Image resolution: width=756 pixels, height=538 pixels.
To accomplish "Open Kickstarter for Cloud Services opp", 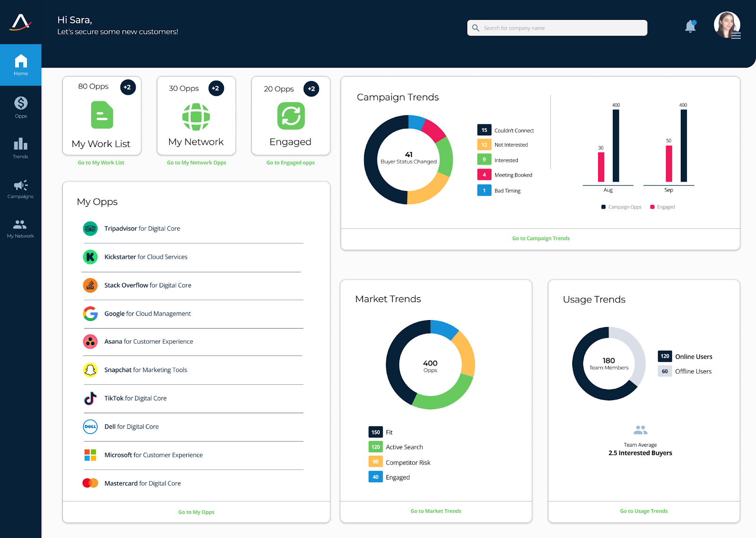I will point(146,257).
